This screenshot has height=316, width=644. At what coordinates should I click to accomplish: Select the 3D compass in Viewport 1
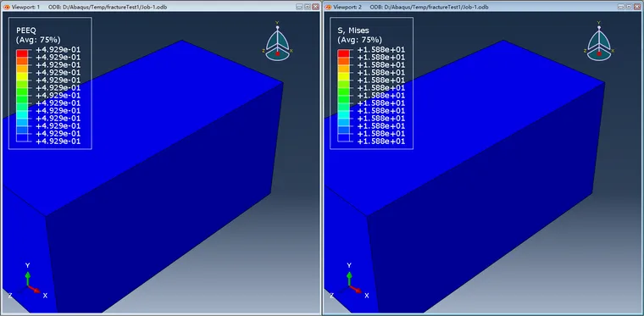(x=278, y=41)
